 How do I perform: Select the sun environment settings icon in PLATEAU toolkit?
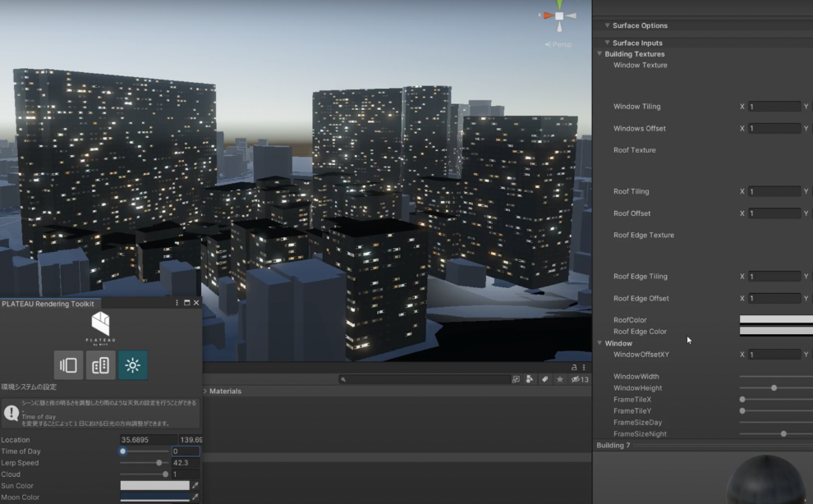coord(132,364)
